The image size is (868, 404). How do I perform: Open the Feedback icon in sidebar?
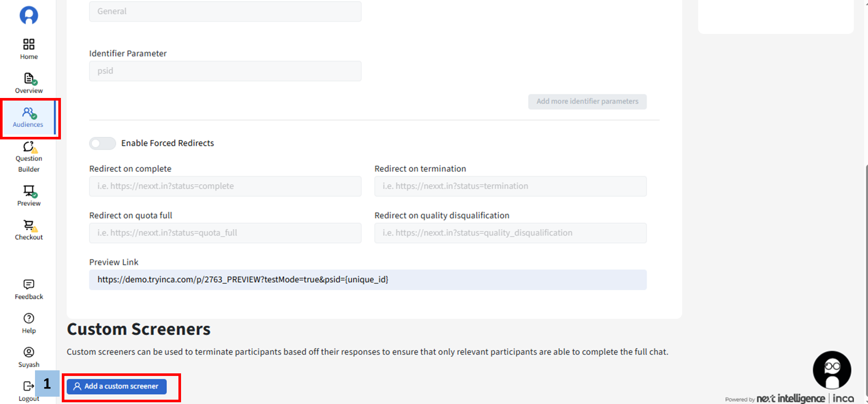(29, 284)
